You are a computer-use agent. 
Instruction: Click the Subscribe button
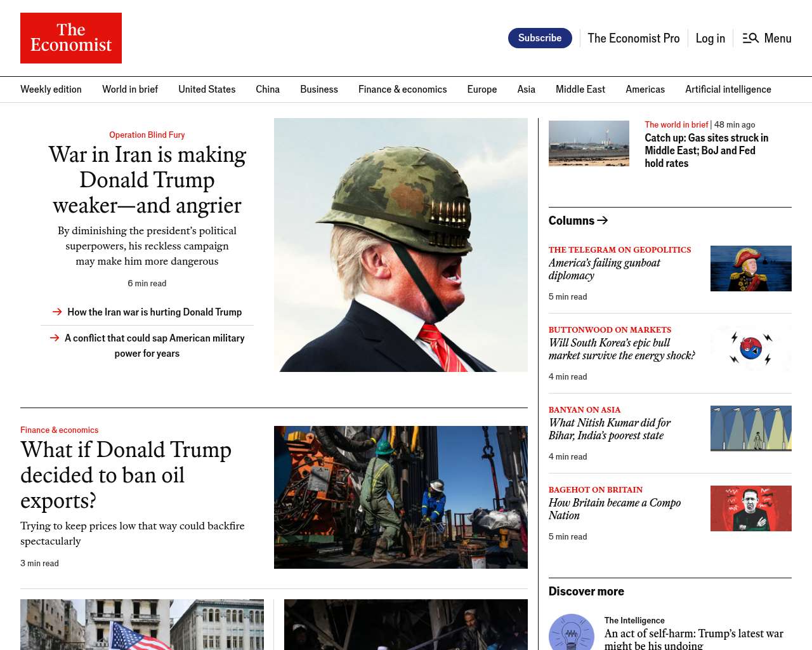click(540, 38)
